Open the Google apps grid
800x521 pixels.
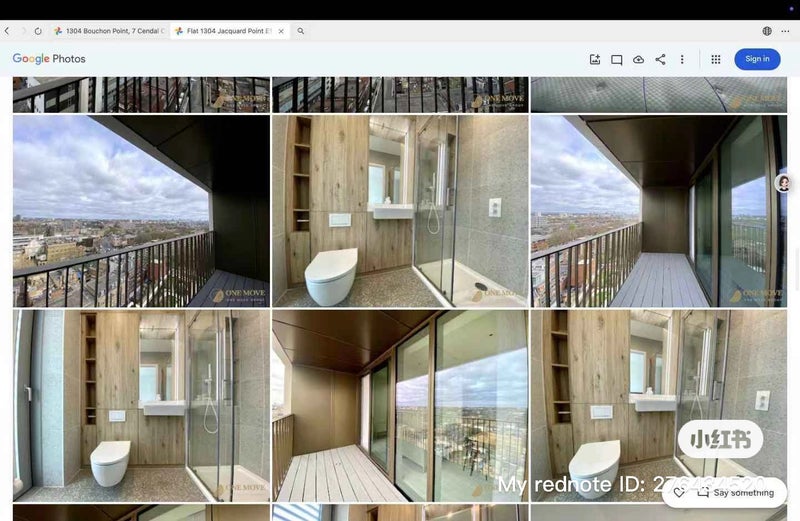[x=716, y=59]
